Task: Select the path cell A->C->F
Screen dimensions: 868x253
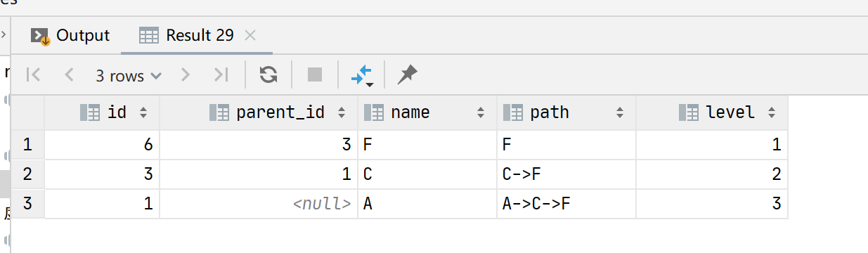Action: 566,204
